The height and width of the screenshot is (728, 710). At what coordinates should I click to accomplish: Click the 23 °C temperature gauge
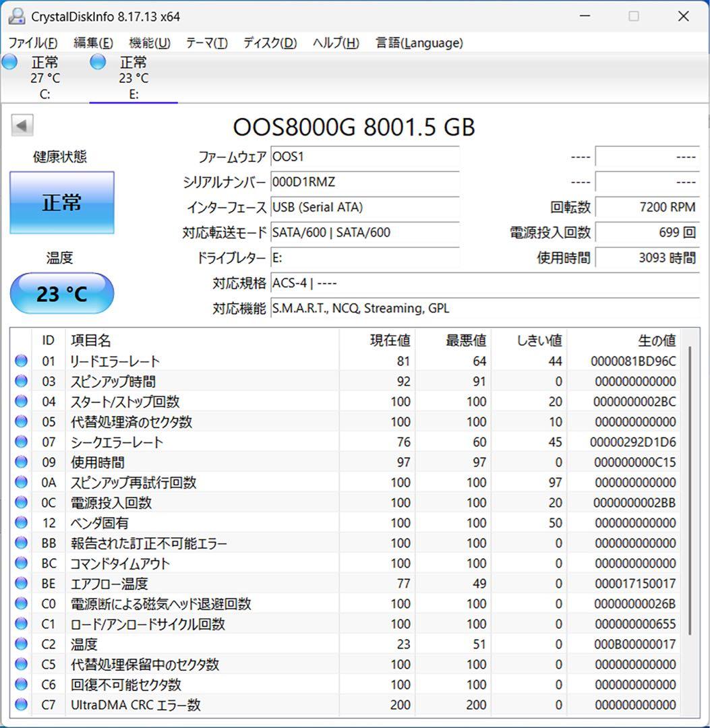point(61,293)
